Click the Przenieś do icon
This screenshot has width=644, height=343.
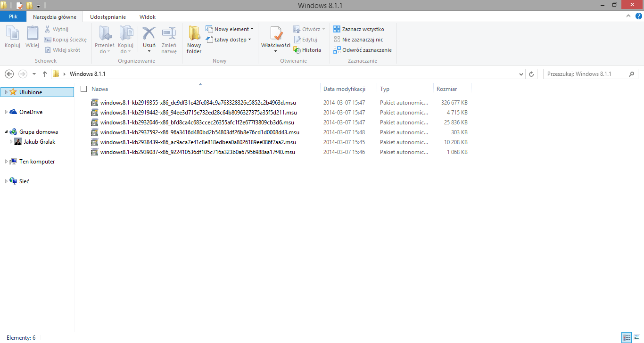click(x=105, y=33)
